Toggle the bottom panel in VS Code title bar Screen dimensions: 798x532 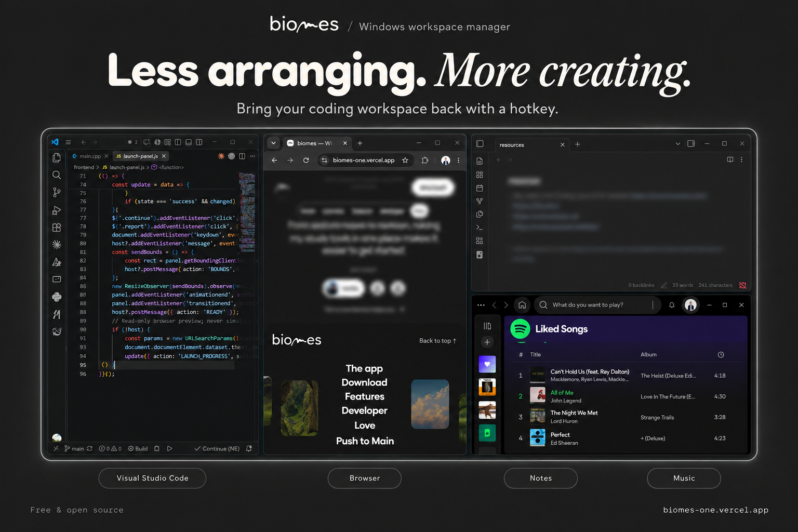click(x=189, y=142)
